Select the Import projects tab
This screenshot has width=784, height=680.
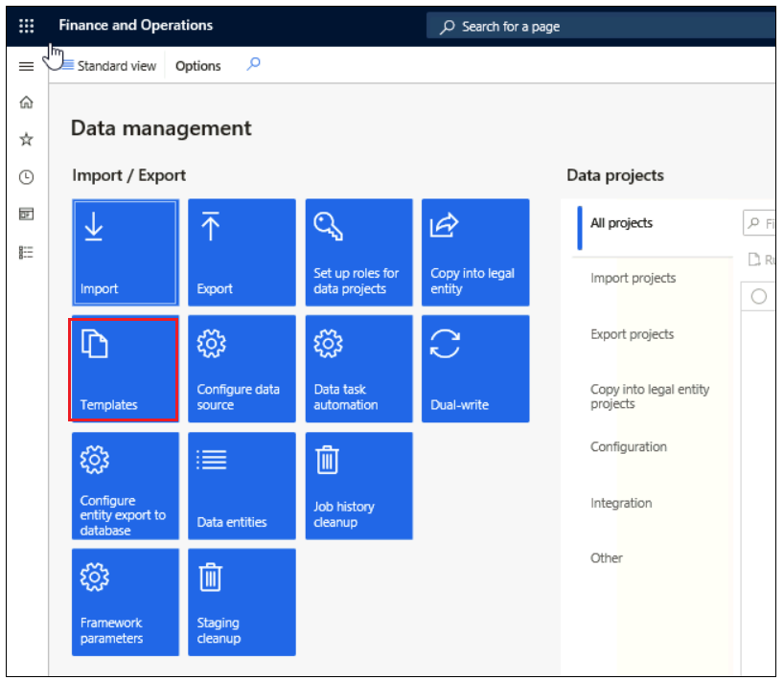633,278
